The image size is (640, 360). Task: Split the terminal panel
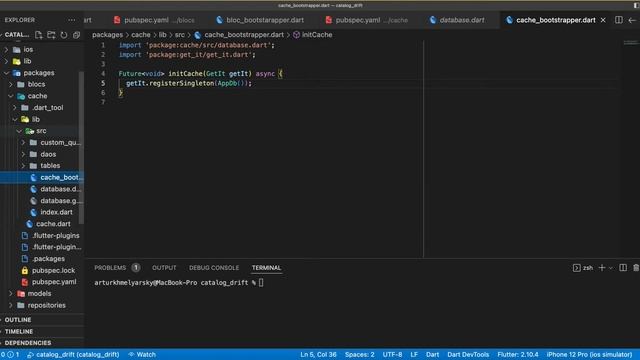[623, 268]
